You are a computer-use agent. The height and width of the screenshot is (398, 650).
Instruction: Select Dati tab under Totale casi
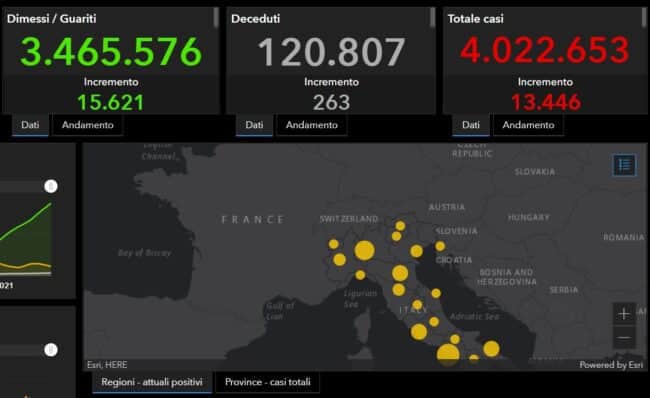click(x=471, y=125)
